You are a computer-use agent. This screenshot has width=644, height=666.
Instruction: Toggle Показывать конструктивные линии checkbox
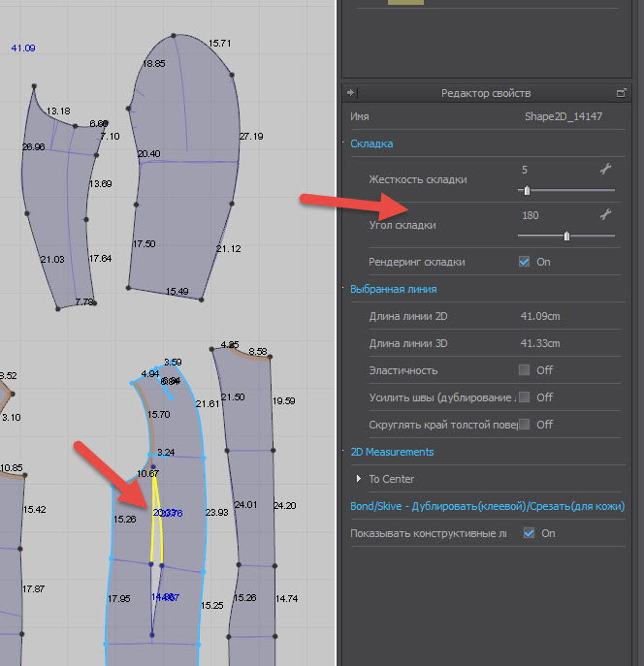click(x=529, y=533)
